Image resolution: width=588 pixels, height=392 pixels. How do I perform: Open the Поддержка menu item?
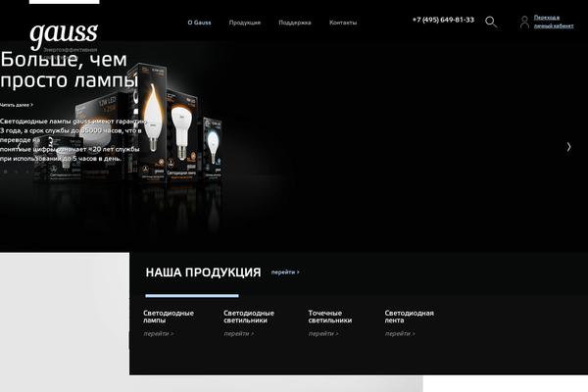295,23
